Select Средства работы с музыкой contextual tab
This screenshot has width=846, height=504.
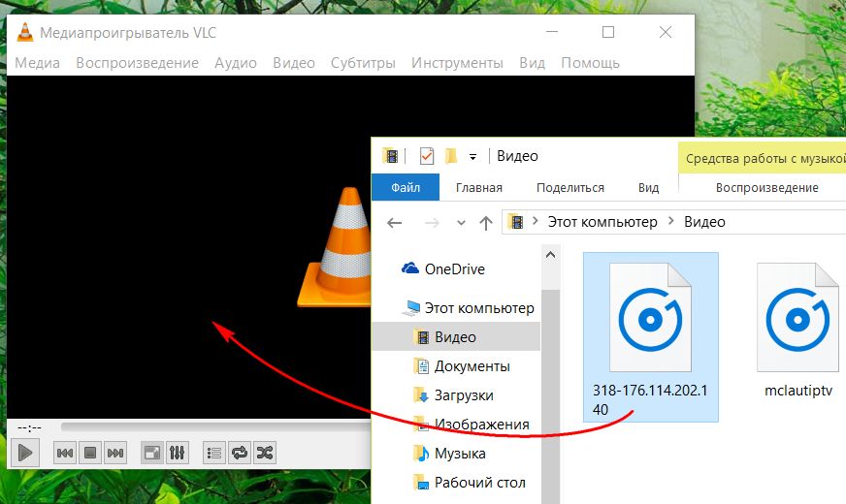(x=764, y=159)
